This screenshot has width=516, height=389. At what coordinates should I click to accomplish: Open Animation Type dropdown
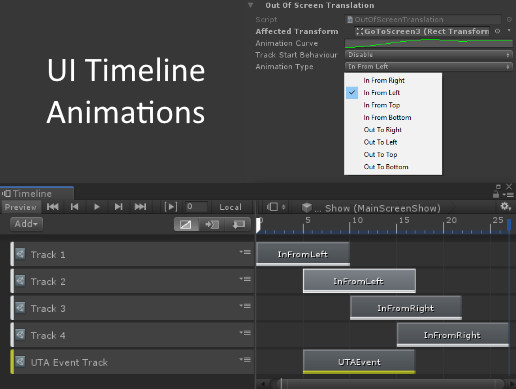(428, 66)
